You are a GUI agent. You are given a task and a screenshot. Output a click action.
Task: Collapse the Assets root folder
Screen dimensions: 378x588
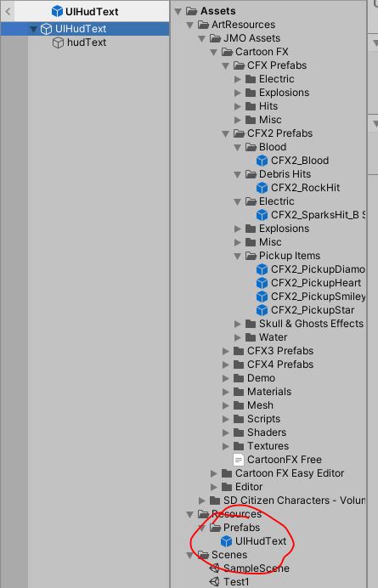[178, 11]
